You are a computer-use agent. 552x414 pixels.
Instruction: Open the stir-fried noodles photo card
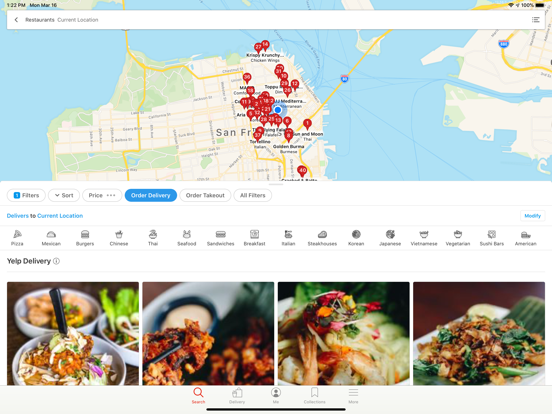pyautogui.click(x=479, y=333)
